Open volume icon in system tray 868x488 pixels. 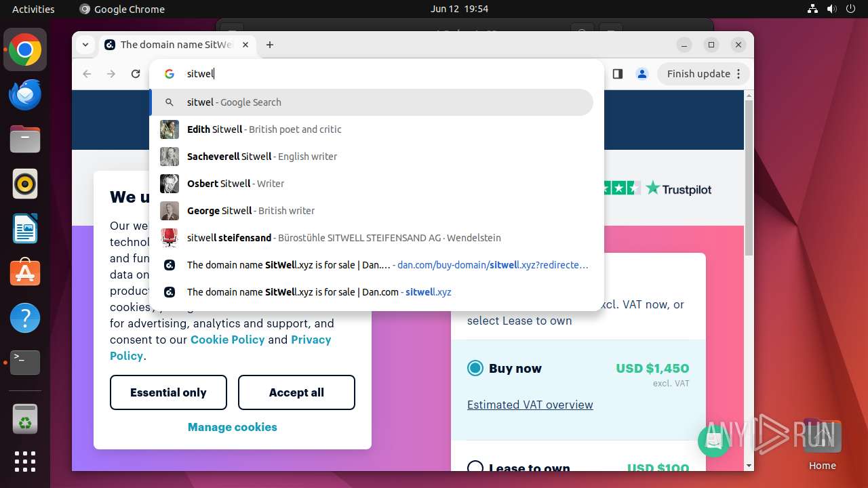point(831,9)
